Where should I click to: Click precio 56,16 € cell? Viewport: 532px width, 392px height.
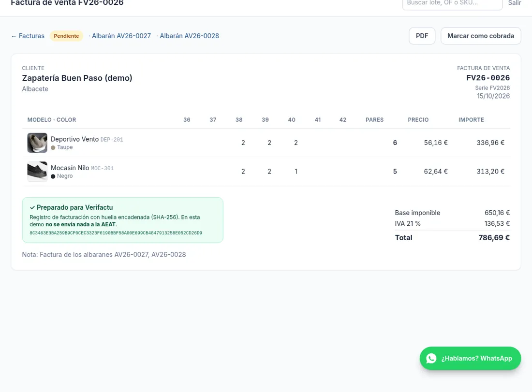(x=436, y=143)
